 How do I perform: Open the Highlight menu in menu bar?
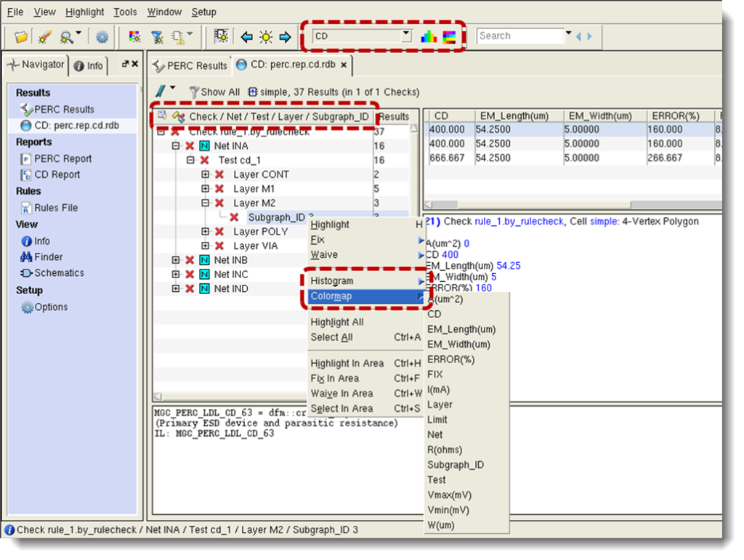pyautogui.click(x=84, y=12)
